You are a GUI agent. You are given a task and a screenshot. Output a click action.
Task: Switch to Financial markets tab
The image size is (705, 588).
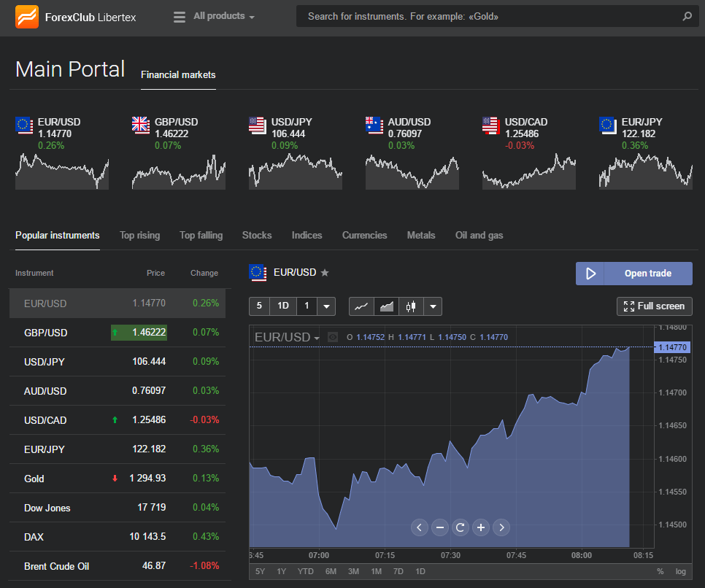[x=178, y=75]
